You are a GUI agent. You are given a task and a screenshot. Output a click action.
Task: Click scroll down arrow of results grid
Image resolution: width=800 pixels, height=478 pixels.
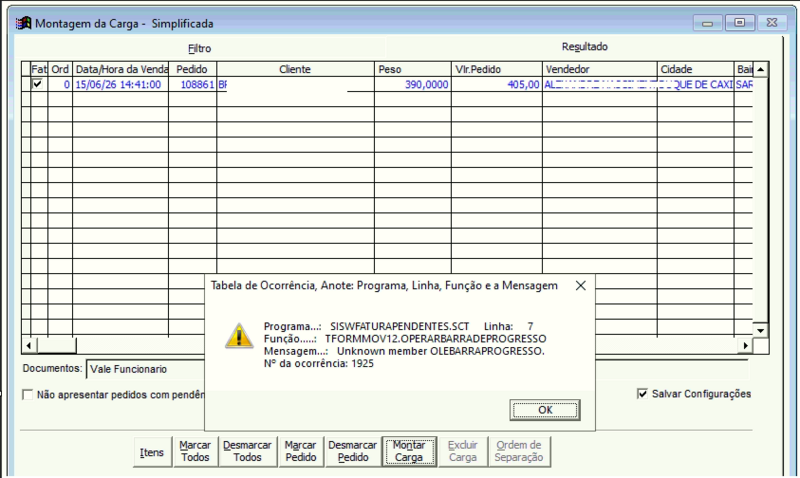coord(760,331)
